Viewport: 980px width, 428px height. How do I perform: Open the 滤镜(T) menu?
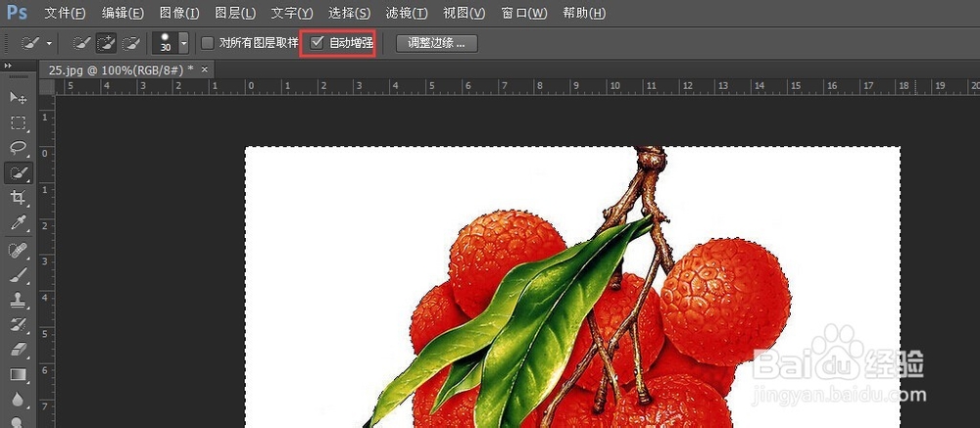407,13
